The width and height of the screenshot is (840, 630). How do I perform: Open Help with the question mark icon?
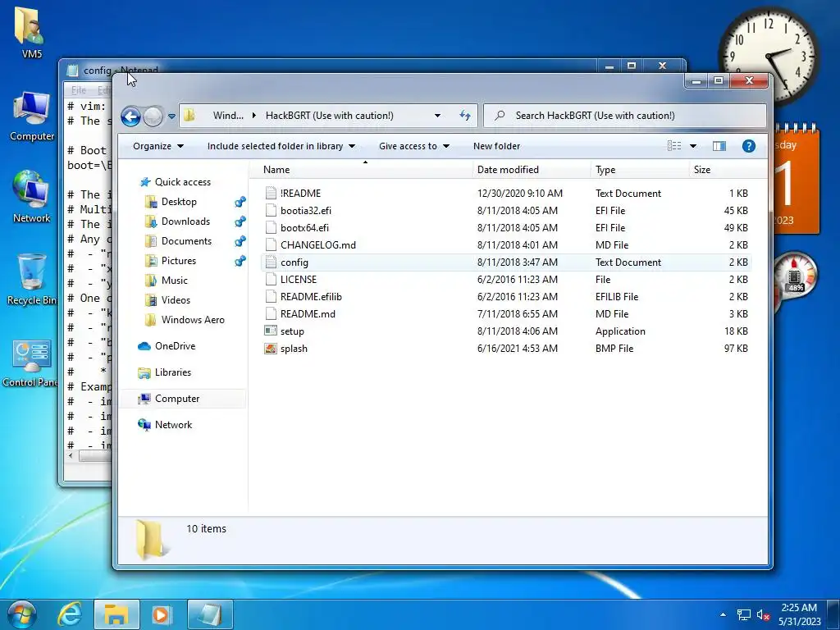point(748,146)
